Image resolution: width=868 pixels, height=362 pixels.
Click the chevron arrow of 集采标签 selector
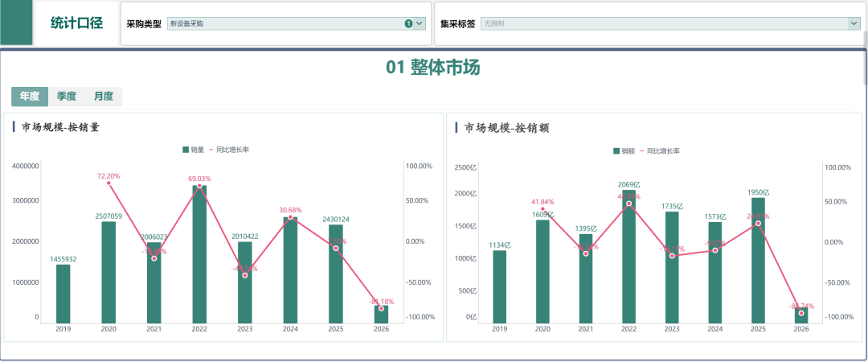[x=853, y=23]
